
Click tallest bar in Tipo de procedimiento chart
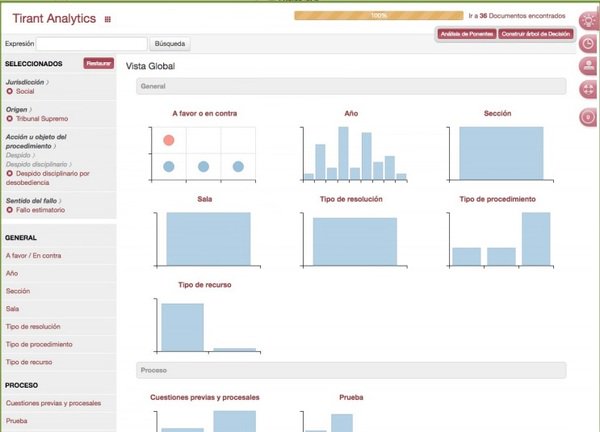pyautogui.click(x=536, y=239)
